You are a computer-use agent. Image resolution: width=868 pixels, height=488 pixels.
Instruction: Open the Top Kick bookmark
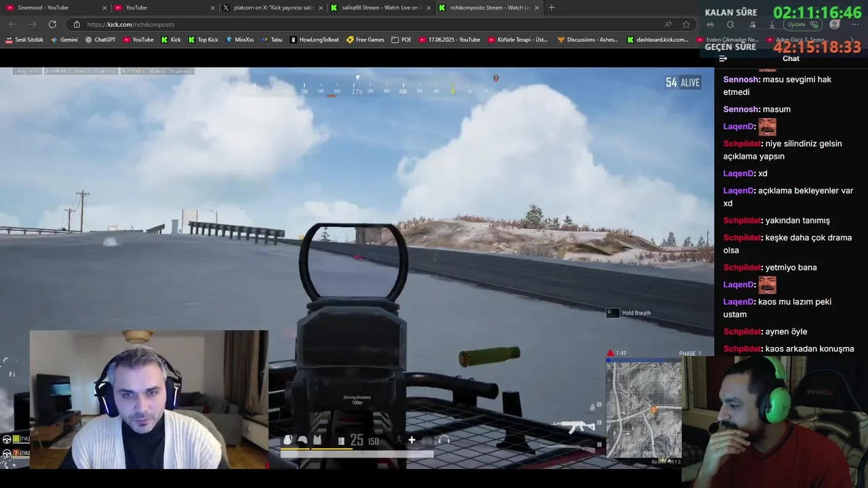click(203, 40)
